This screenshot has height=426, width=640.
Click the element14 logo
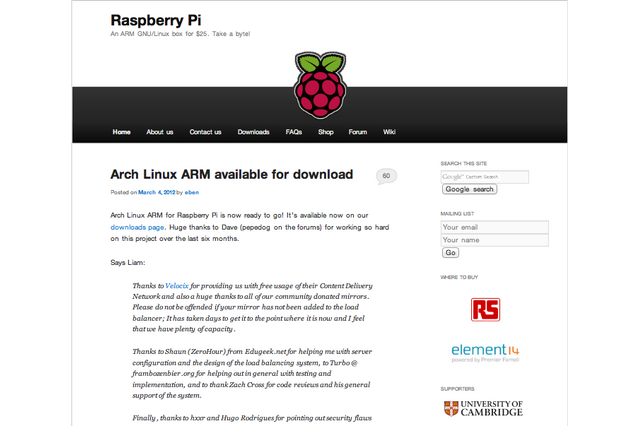484,353
